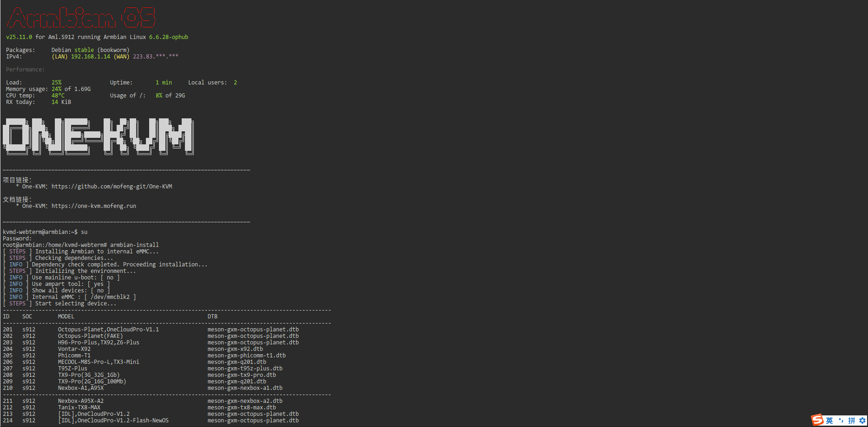This screenshot has height=427, width=868.
Task: Click the Sogou input method S logo
Action: (818, 420)
